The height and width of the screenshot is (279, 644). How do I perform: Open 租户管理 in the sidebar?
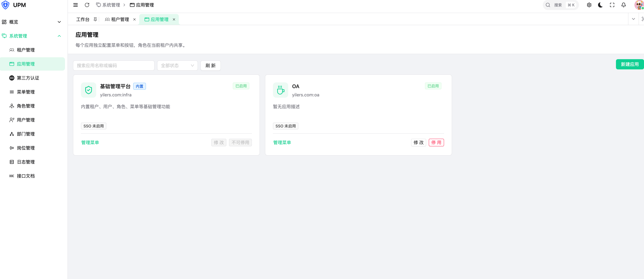pyautogui.click(x=33, y=50)
